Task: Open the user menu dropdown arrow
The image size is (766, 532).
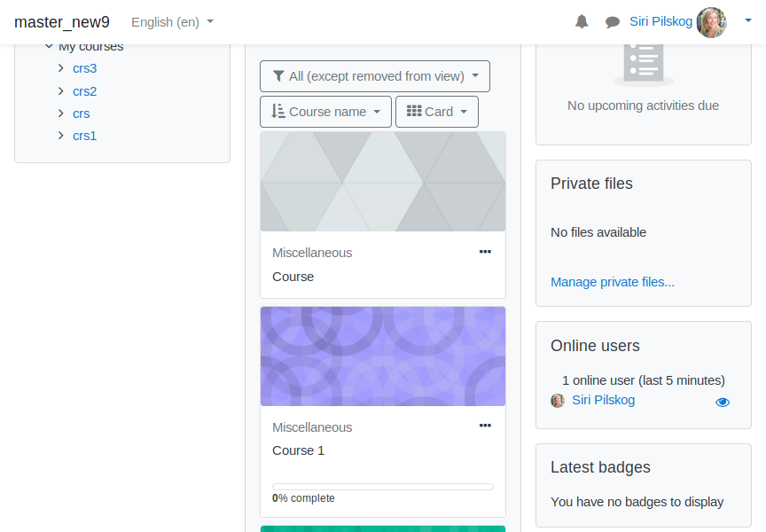Action: [x=748, y=20]
